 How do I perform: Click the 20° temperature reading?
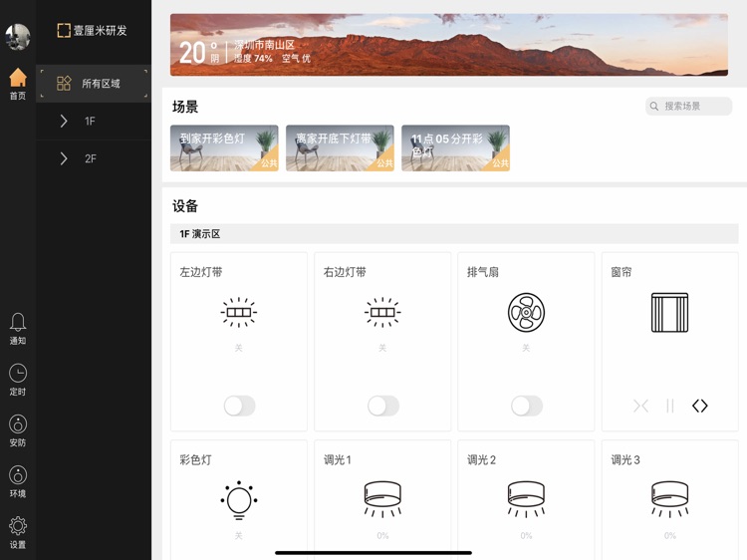199,52
